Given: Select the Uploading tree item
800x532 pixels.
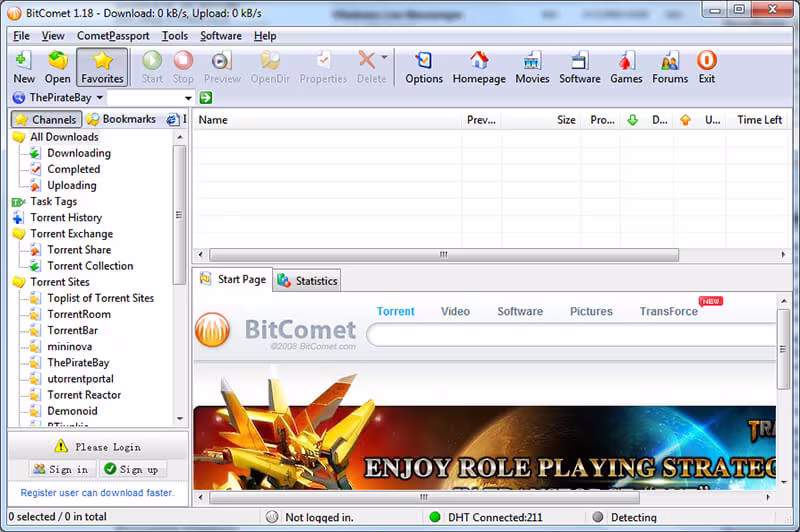Looking at the screenshot, I should click(x=71, y=185).
